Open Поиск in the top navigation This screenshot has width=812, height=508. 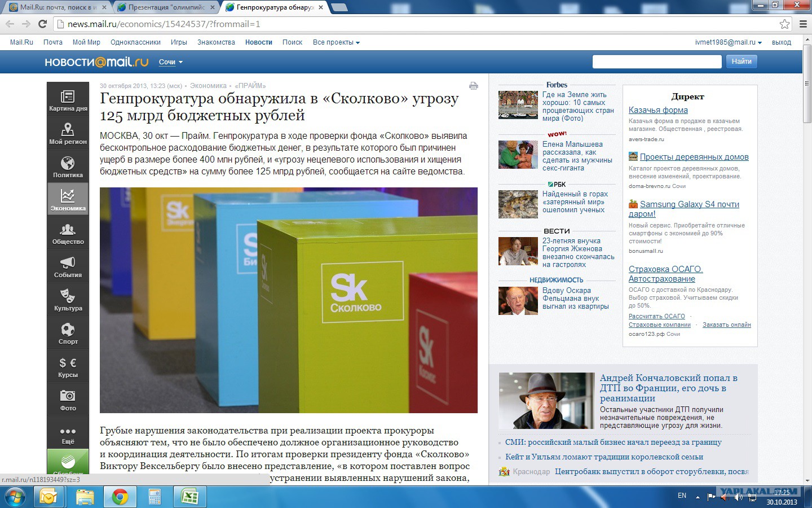pyautogui.click(x=292, y=42)
